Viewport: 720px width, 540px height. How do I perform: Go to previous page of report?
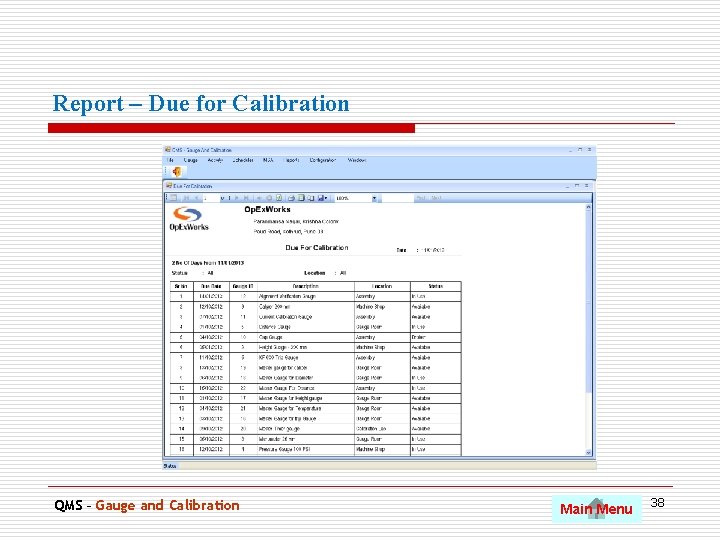(197, 198)
